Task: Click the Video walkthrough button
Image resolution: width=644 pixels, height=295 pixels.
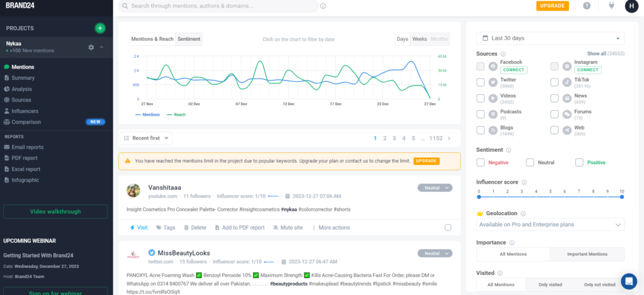Action: (x=55, y=211)
